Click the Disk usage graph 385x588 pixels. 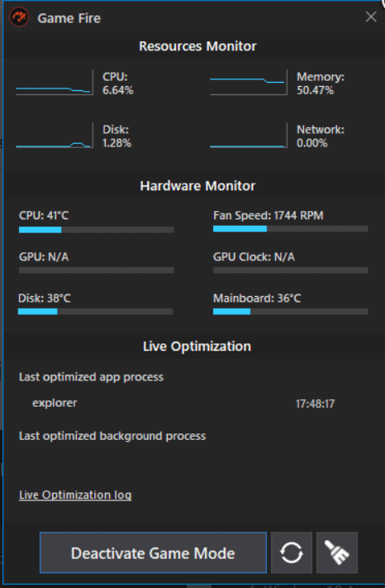[x=55, y=135]
